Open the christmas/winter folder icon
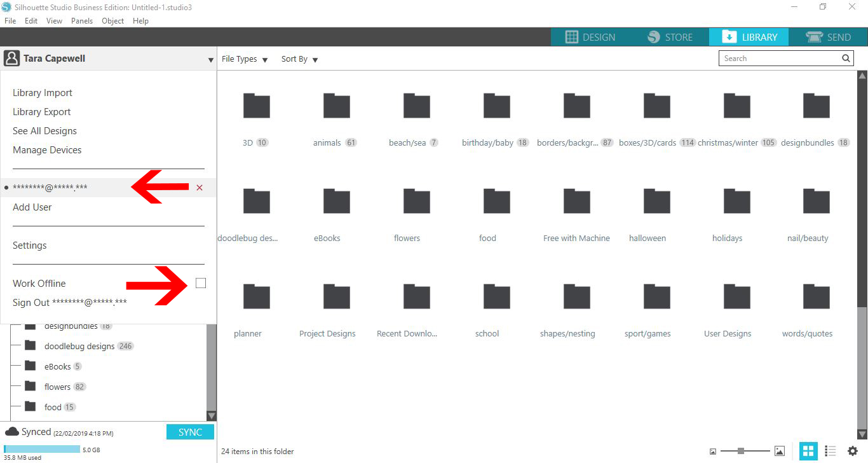Viewport: 868px width, 463px height. 737,106
